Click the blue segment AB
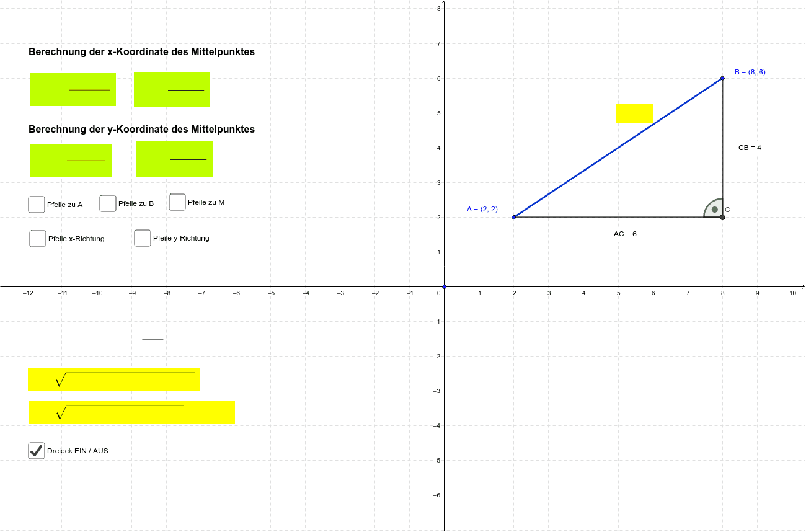Viewport: 806px width, 532px height. (x=618, y=148)
